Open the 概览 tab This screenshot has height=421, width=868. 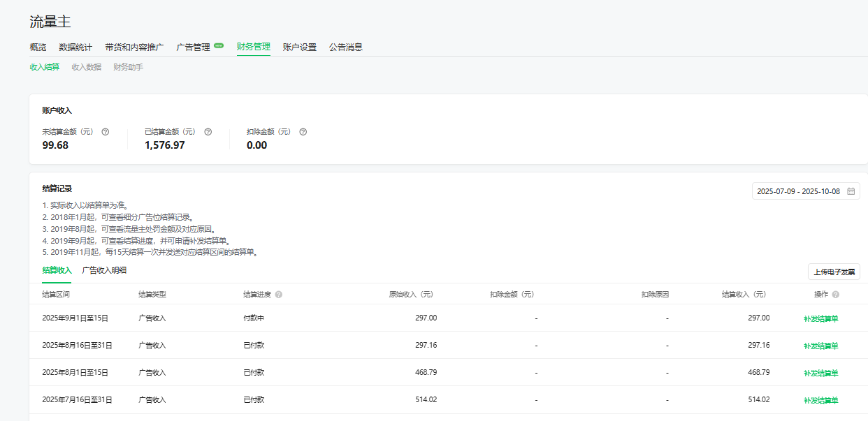(38, 47)
